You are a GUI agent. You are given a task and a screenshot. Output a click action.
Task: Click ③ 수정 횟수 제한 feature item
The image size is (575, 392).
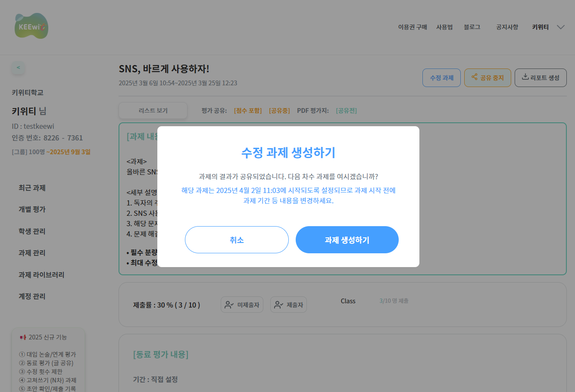pos(41,372)
